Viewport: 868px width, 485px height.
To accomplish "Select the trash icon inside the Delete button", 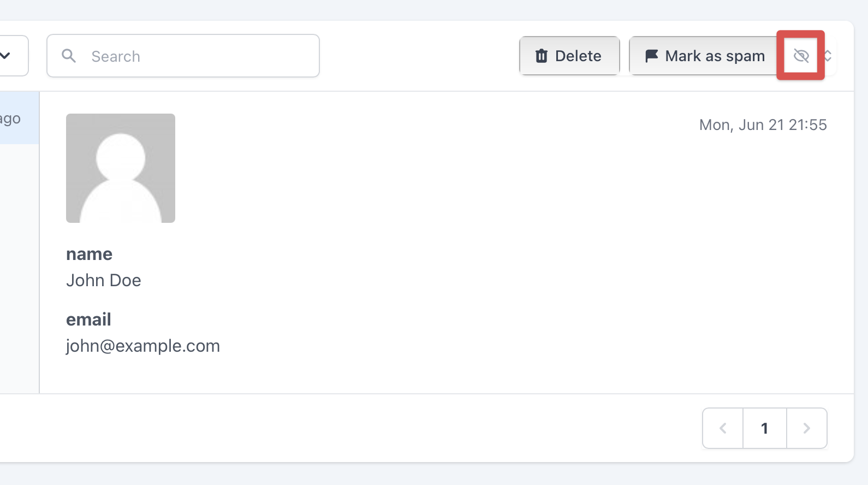I will [541, 56].
